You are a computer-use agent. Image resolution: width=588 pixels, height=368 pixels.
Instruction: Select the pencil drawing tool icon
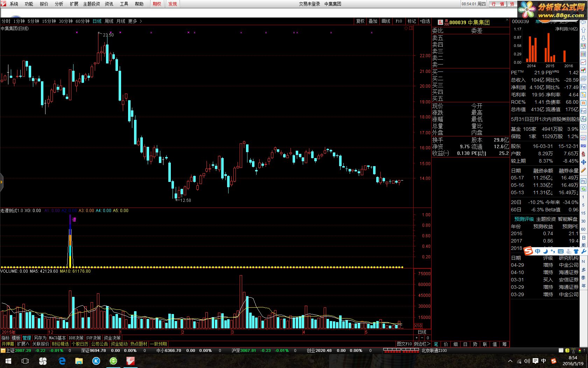click(x=583, y=170)
